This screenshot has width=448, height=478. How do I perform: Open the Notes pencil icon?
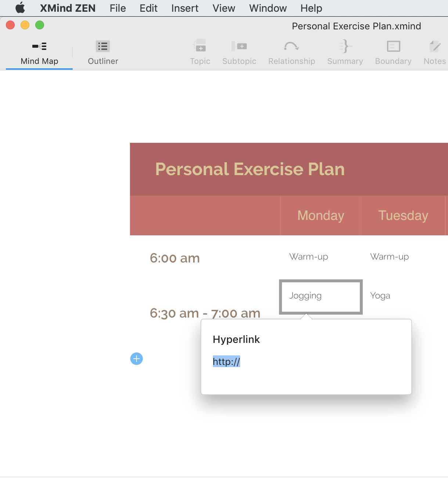pos(435,46)
